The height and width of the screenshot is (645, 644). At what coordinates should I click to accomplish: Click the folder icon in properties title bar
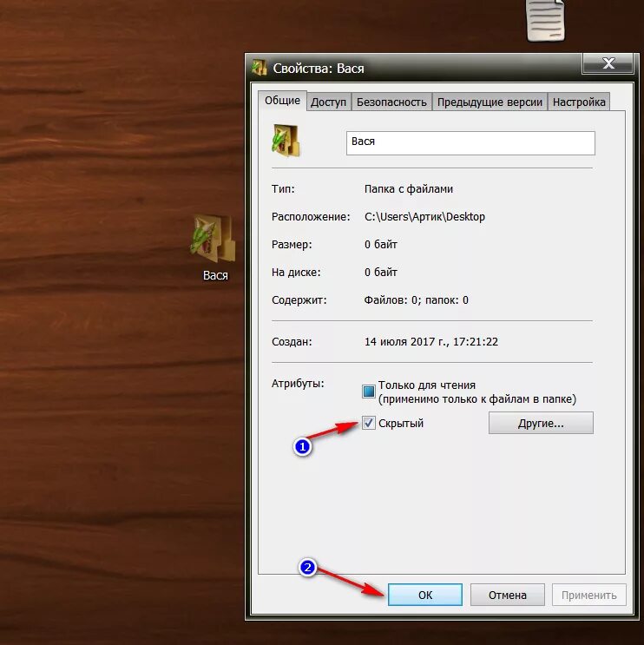pyautogui.click(x=260, y=68)
